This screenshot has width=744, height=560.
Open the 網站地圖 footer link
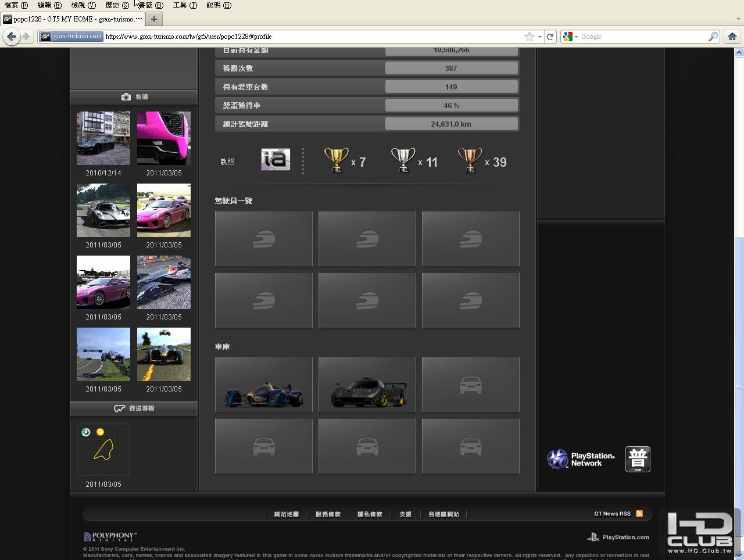coord(286,514)
